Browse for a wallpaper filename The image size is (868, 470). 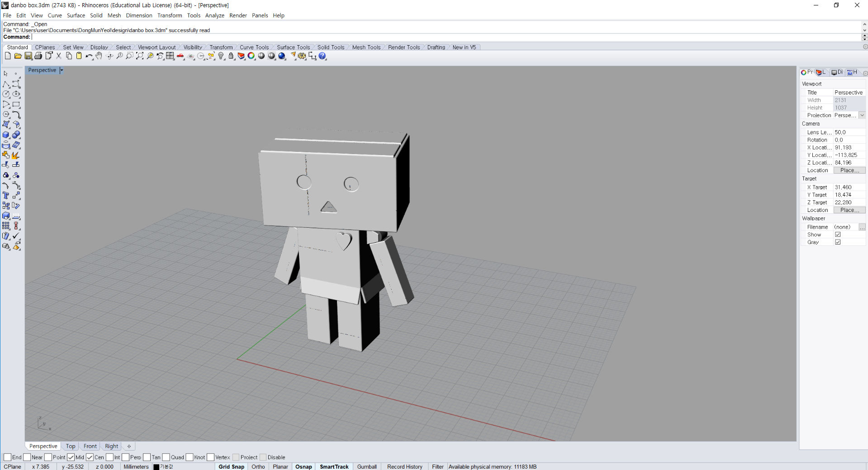[x=862, y=227]
